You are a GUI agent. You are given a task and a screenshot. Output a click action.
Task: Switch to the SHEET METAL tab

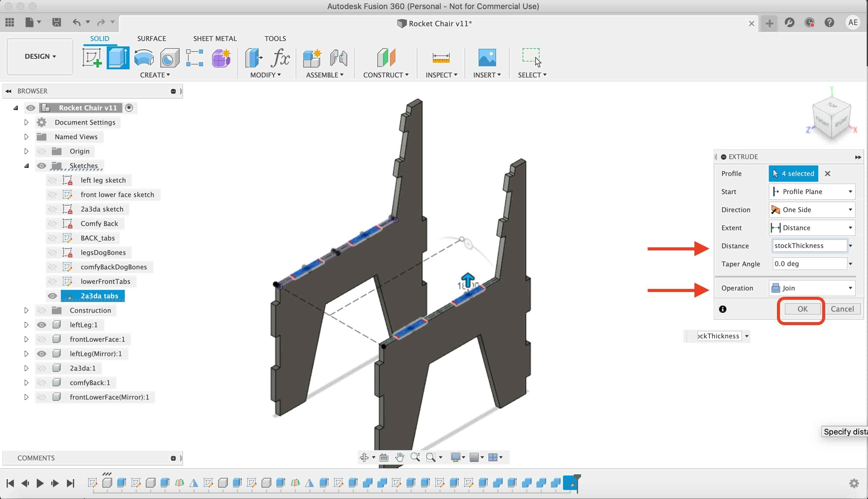215,38
